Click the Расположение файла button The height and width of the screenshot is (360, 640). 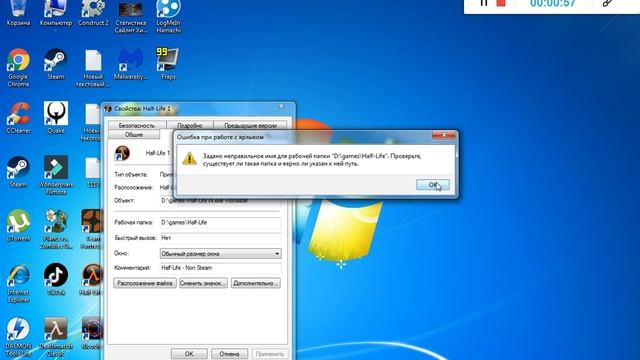pyautogui.click(x=145, y=283)
